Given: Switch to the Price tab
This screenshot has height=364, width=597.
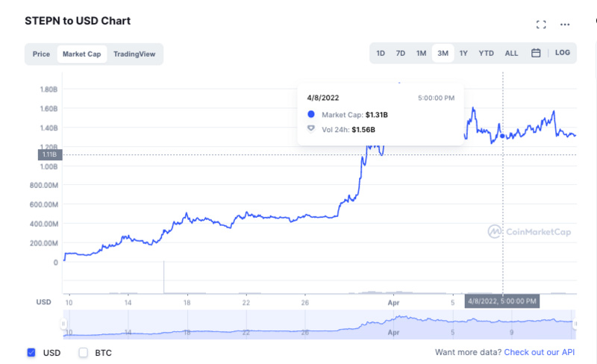Looking at the screenshot, I should (41, 54).
